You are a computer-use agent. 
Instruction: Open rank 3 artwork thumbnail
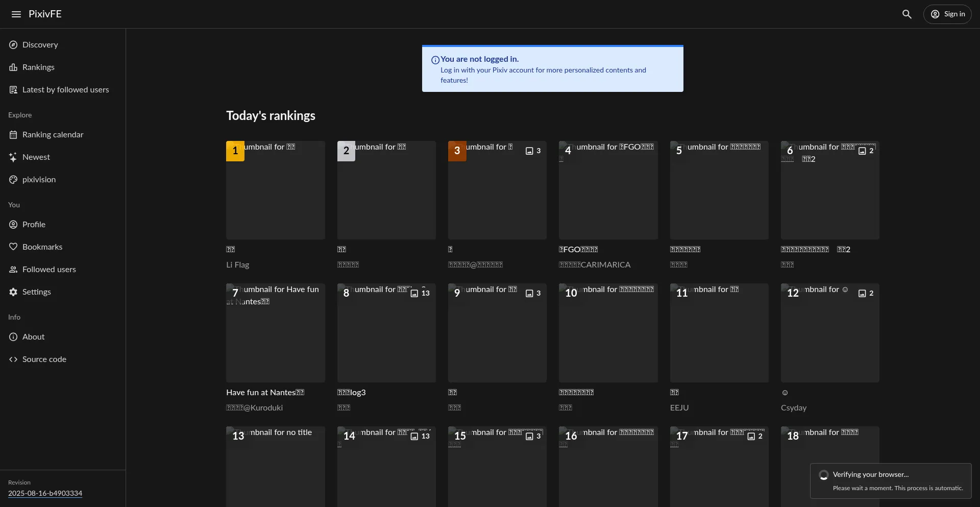tap(497, 190)
